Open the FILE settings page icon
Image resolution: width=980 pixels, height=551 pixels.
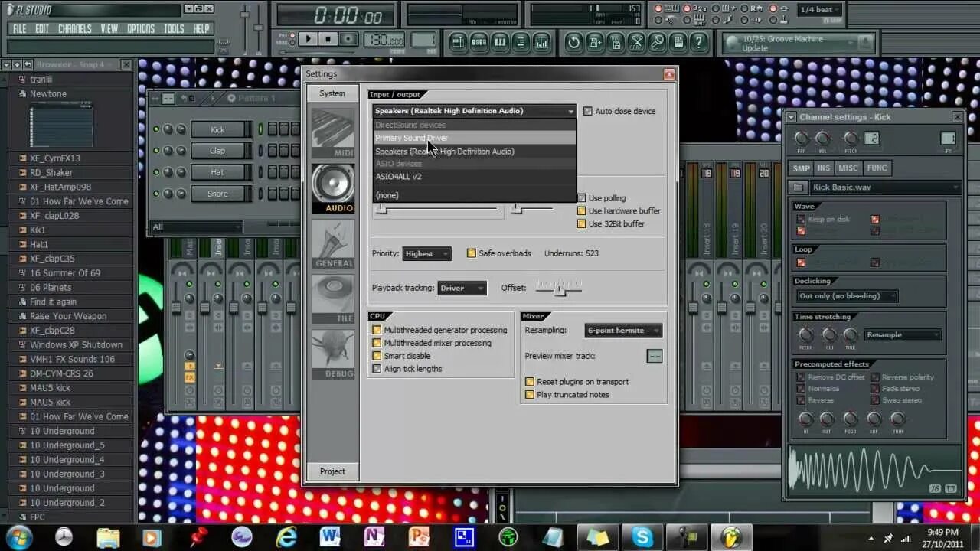pyautogui.click(x=333, y=298)
